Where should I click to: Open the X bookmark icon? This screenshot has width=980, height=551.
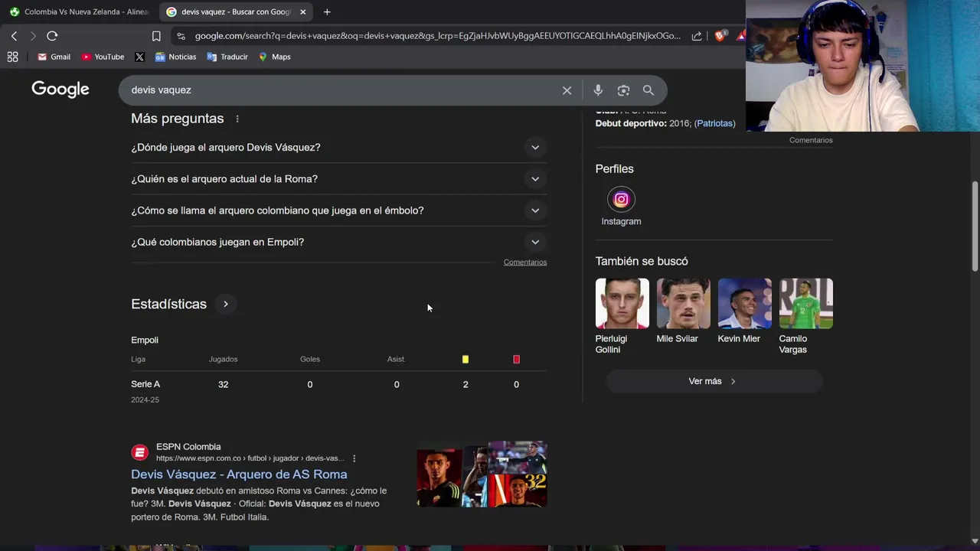coord(139,57)
